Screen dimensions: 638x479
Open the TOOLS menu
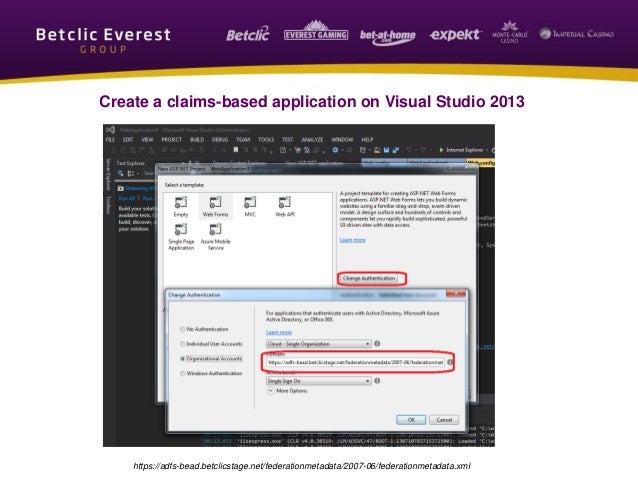tap(266, 140)
